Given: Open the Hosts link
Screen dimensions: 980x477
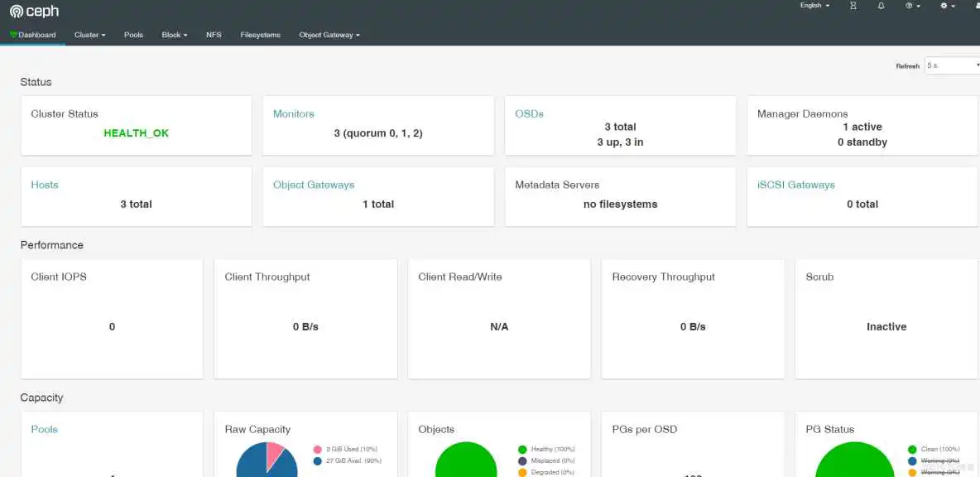Looking at the screenshot, I should coord(45,185).
